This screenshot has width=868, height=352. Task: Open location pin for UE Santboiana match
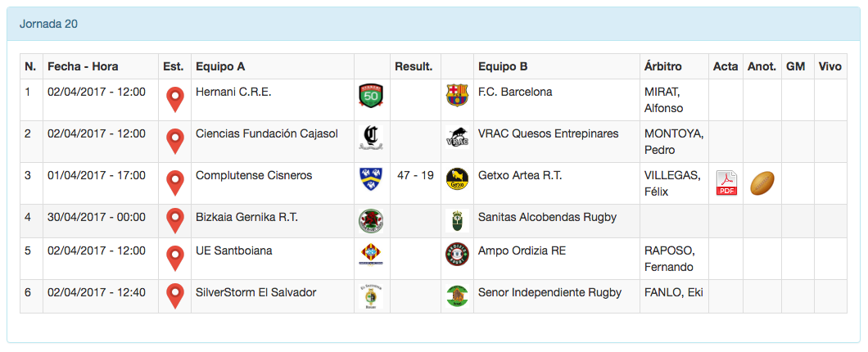(174, 258)
